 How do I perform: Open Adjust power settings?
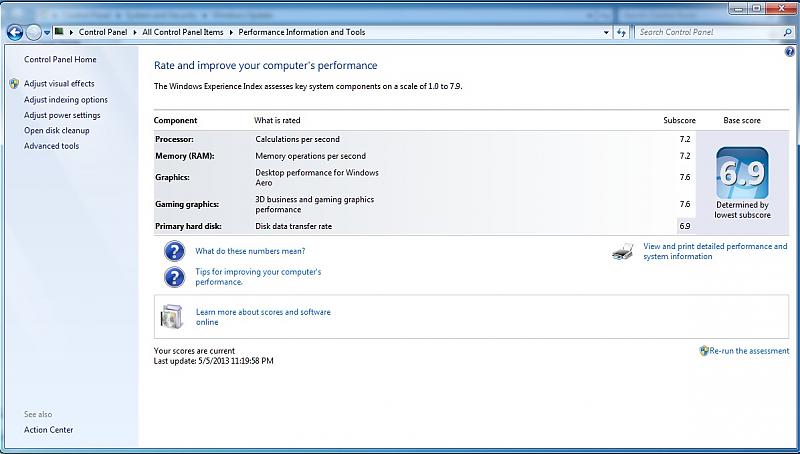[x=62, y=115]
